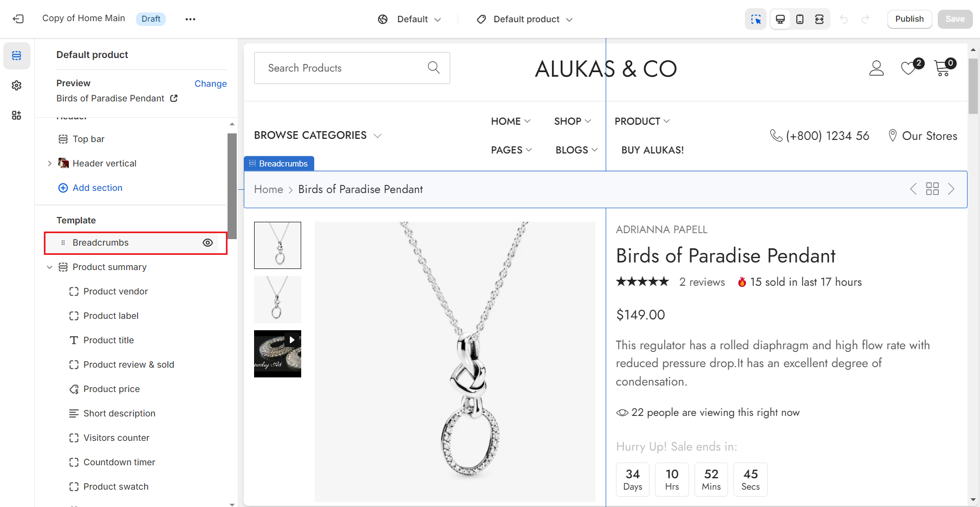980x507 pixels.
Task: Click the Change preview link
Action: click(x=210, y=84)
